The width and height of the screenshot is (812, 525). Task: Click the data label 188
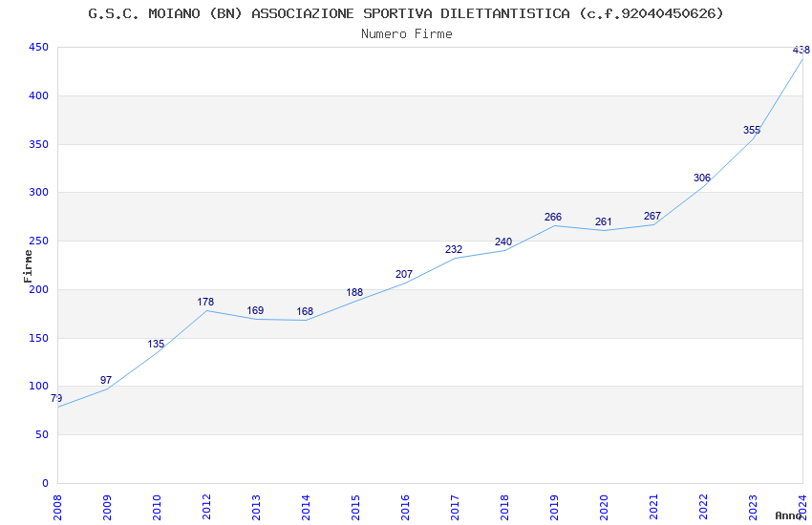pos(354,292)
